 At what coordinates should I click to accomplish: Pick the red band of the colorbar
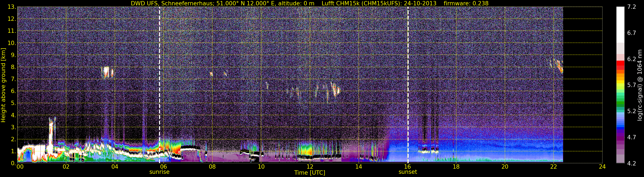pyautogui.click(x=620, y=65)
